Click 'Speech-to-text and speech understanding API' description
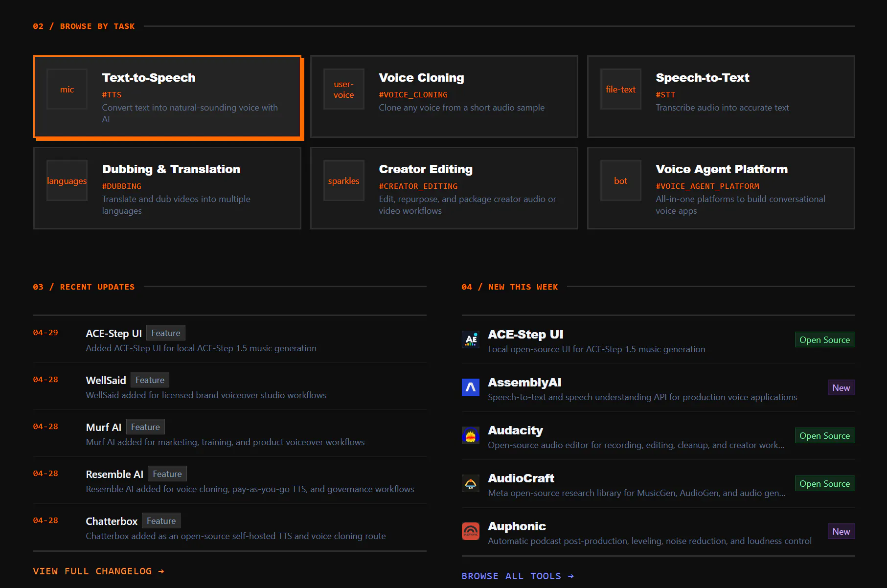Viewport: 887px width, 588px height. coord(642,397)
